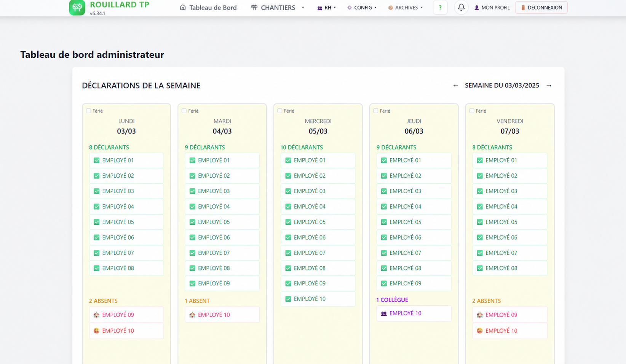This screenshot has width=626, height=364.
Task: Open Employé 07 declaration on Mercredi
Action: point(318,253)
